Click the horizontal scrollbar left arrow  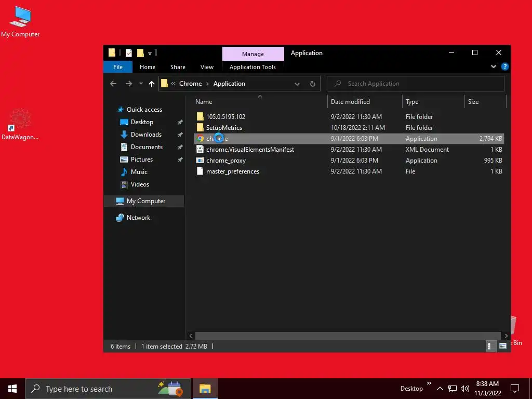(x=191, y=336)
